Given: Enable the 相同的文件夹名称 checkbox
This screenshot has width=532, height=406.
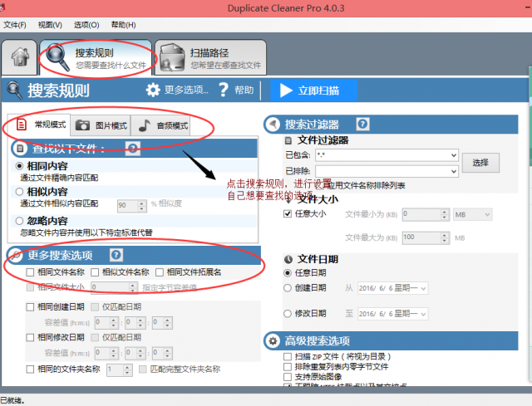Looking at the screenshot, I should tap(30, 369).
